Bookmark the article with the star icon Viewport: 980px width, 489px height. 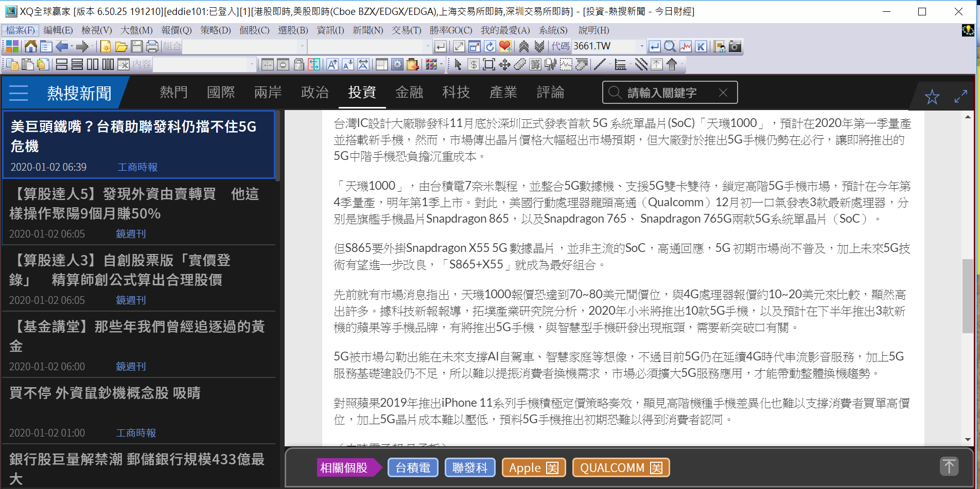point(932,97)
